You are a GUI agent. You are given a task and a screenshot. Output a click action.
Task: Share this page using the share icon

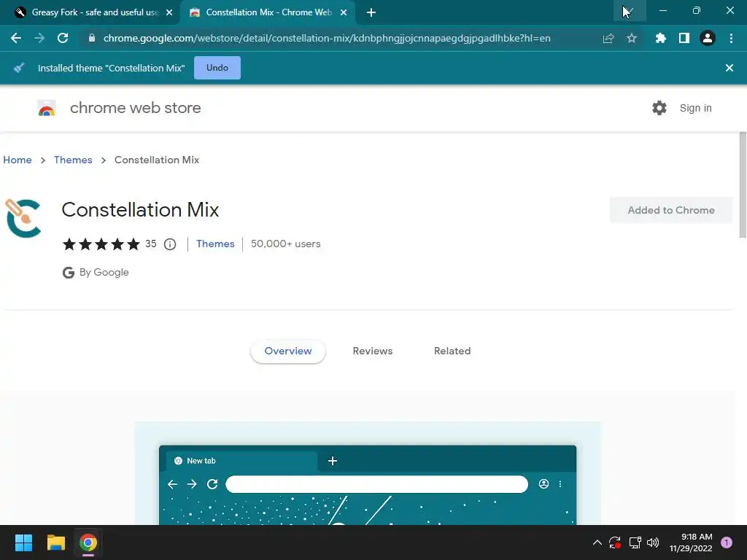608,38
